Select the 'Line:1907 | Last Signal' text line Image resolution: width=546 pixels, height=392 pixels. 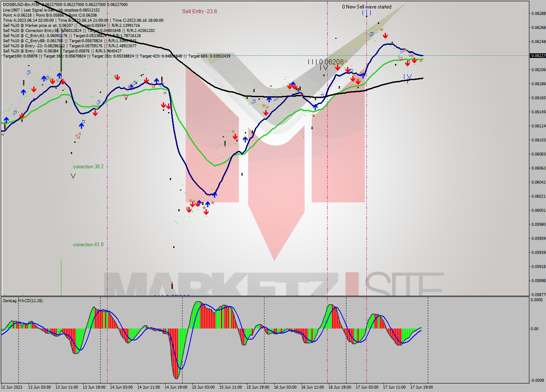(51, 10)
